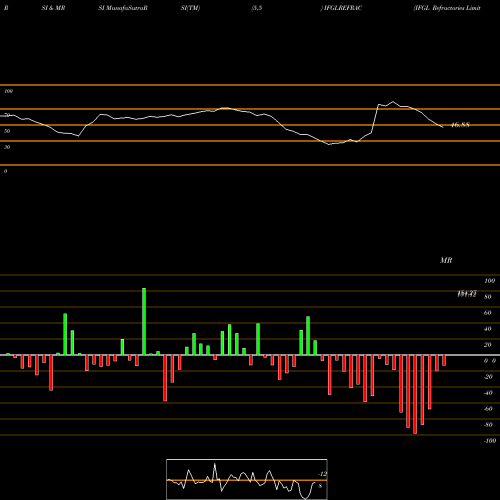This screenshot has width=500, height=500.
Task: Click the 'IFGL Refractories Limit' title text
Action: click(x=447, y=8)
